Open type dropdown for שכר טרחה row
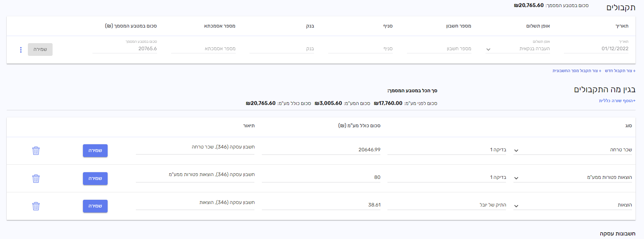Image resolution: width=644 pixels, height=239 pixels. [x=516, y=151]
